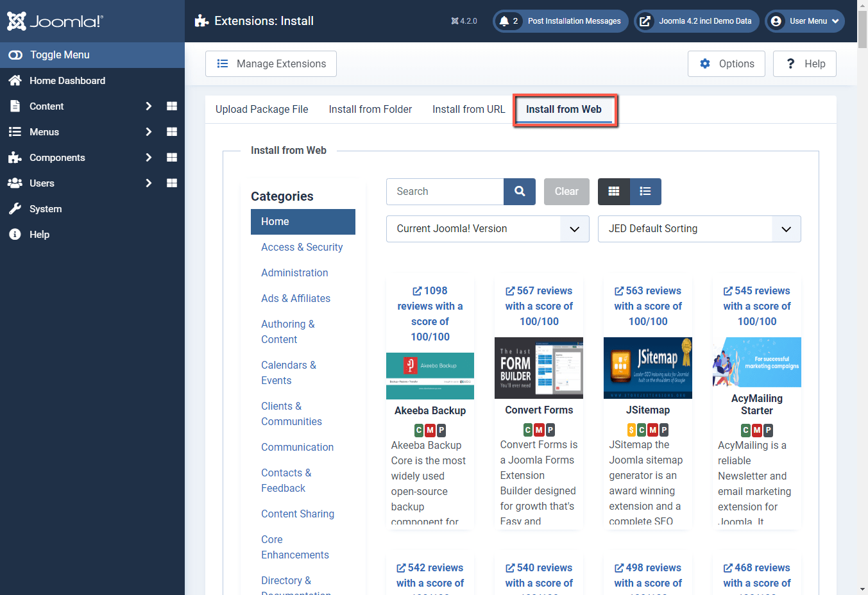The width and height of the screenshot is (868, 595).
Task: Open the Akeeba Backup extension link
Action: [x=430, y=410]
